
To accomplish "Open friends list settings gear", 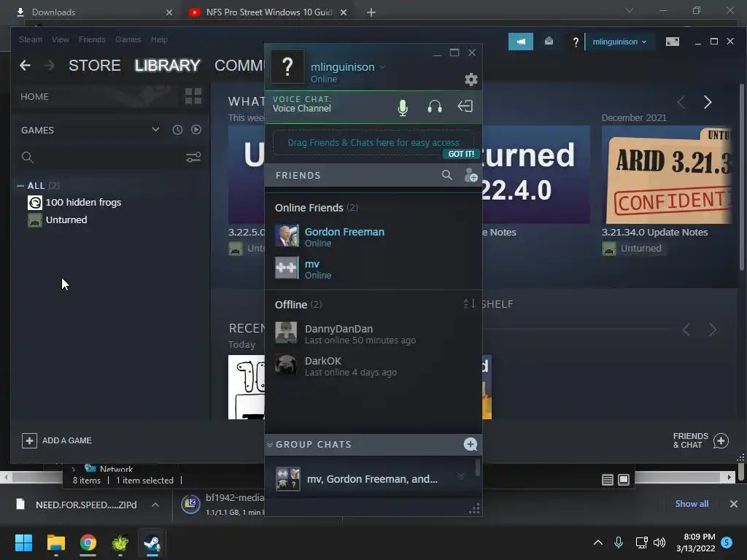I will point(471,79).
